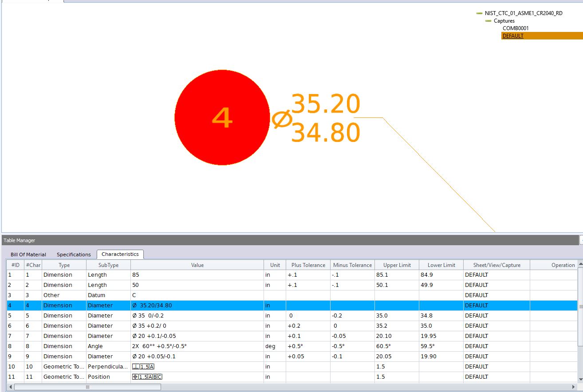
Task: Select the Captures label in tree
Action: (504, 21)
